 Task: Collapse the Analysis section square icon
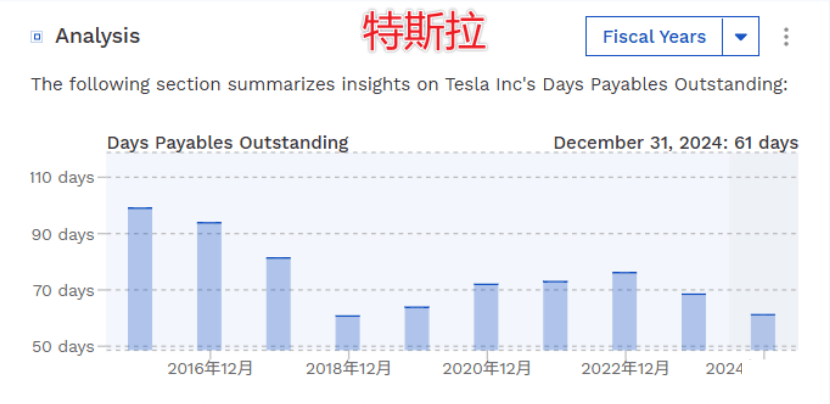tap(37, 37)
